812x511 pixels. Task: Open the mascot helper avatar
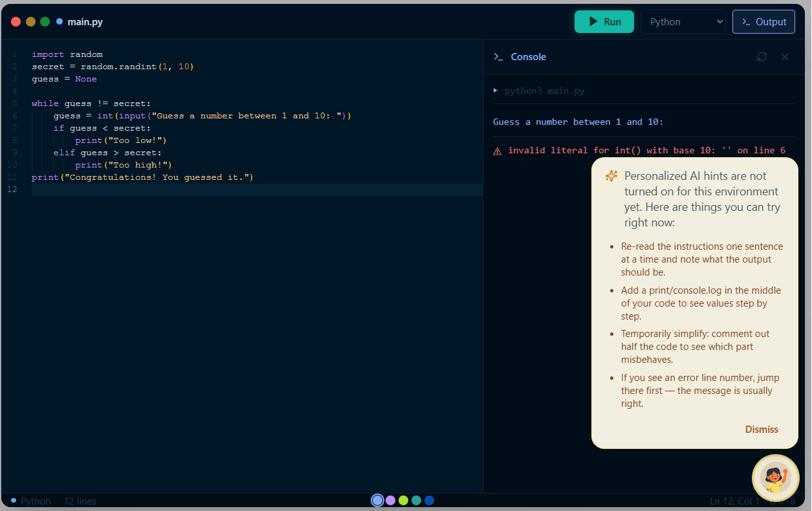(776, 478)
